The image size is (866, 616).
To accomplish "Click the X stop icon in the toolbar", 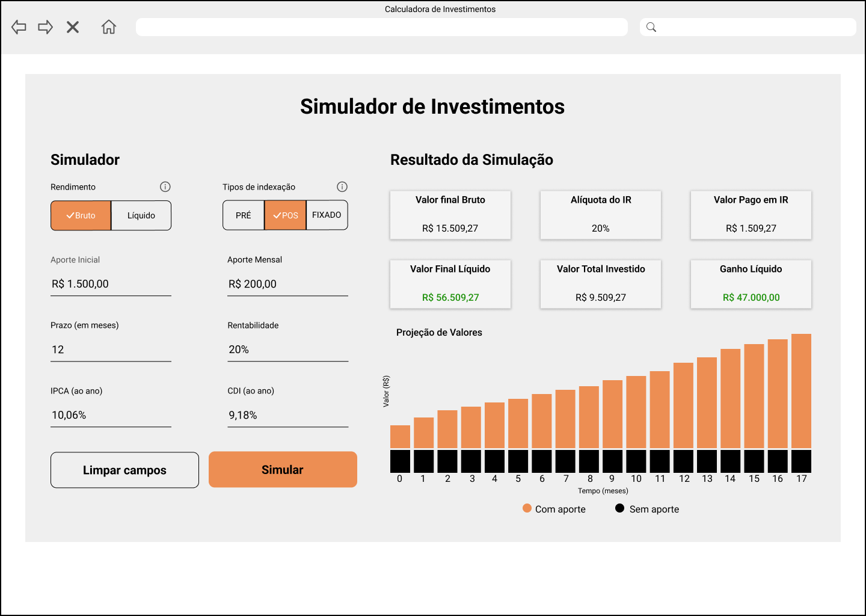I will tap(73, 27).
